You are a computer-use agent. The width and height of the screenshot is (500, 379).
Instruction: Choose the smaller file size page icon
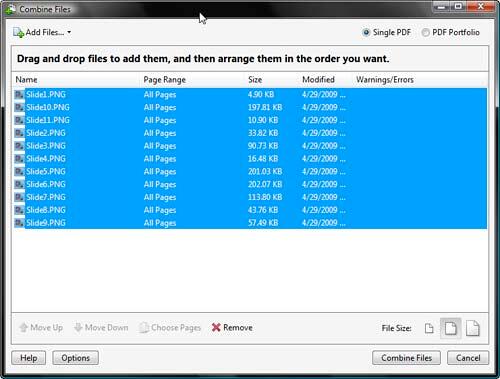click(429, 328)
